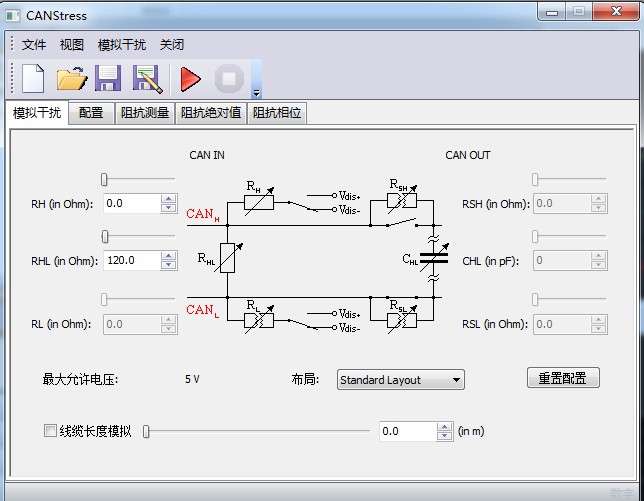Click the 重置配置 button

point(563,378)
